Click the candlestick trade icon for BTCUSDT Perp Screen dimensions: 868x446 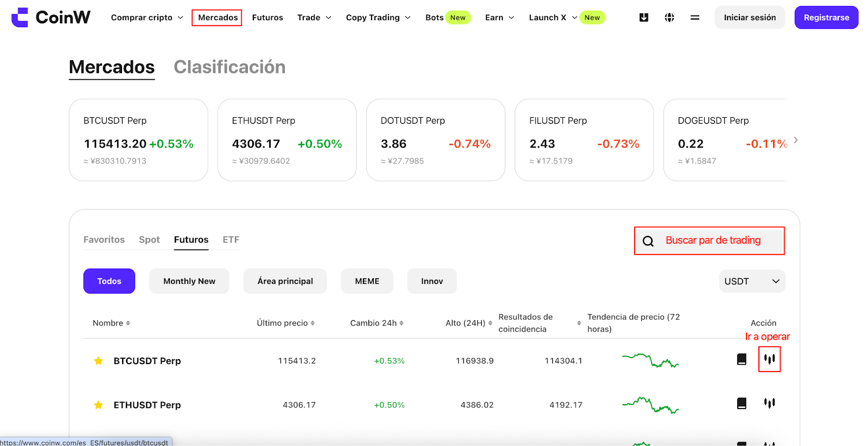point(769,359)
